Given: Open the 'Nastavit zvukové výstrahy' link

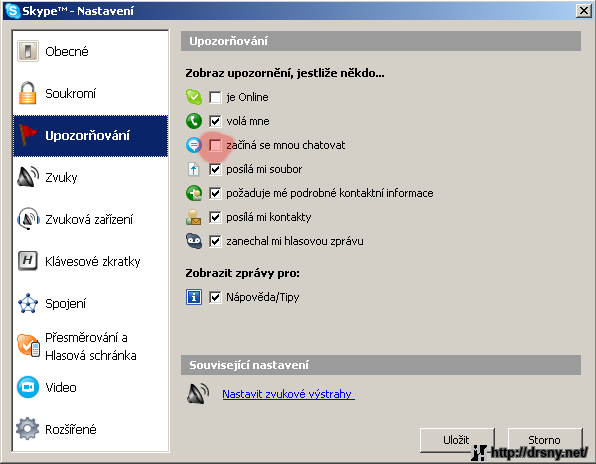Looking at the screenshot, I should [x=288, y=394].
